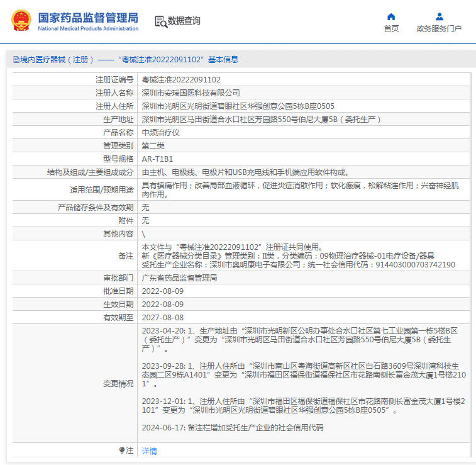Click the 管理类别 label
The width and height of the screenshot is (476, 465).
click(118, 146)
